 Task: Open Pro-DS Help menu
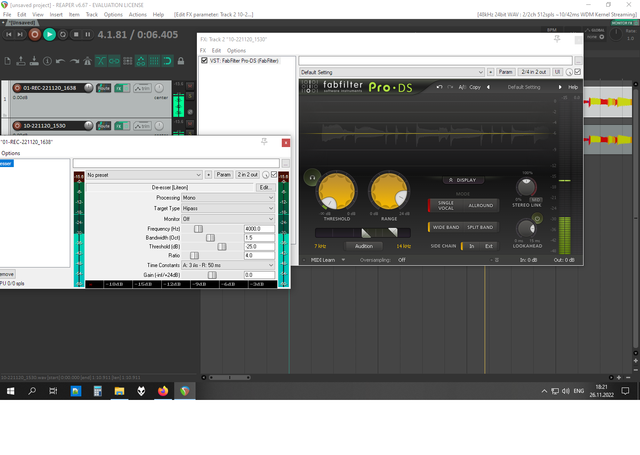[573, 87]
